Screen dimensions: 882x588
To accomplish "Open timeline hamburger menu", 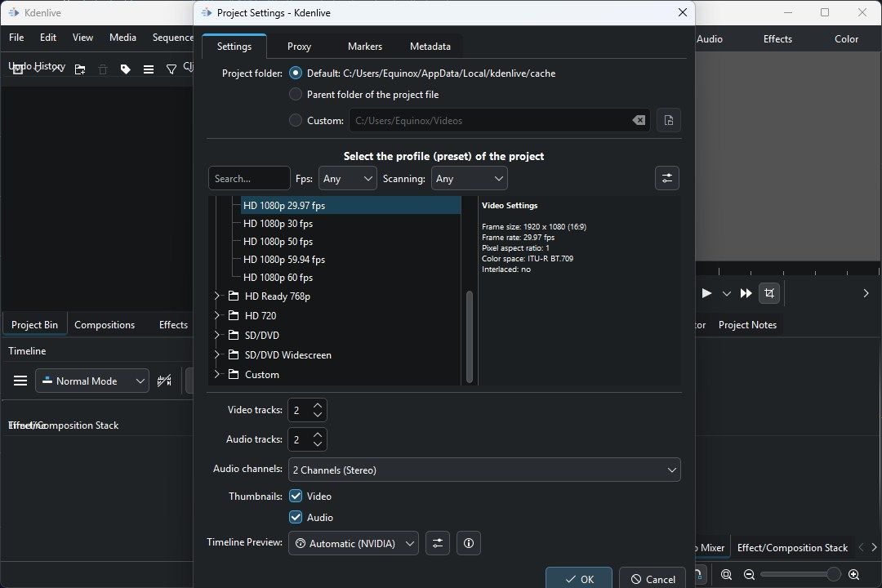I will tap(20, 381).
